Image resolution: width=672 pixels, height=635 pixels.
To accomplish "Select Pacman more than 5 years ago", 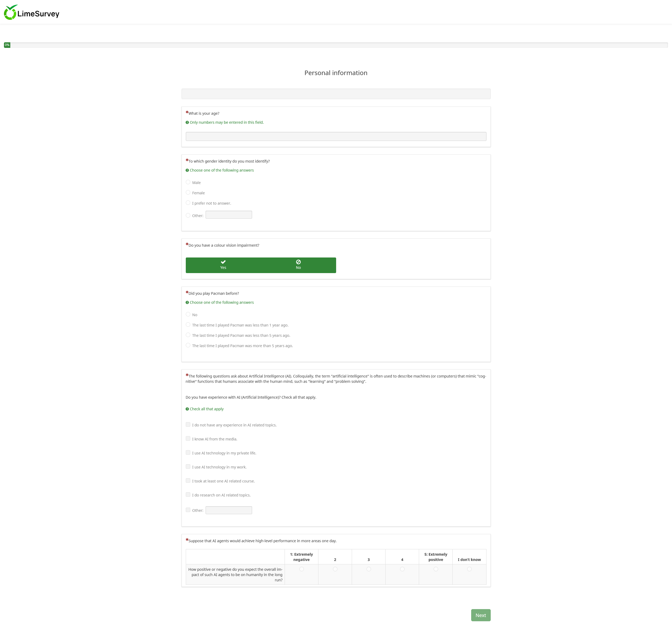I will (188, 345).
